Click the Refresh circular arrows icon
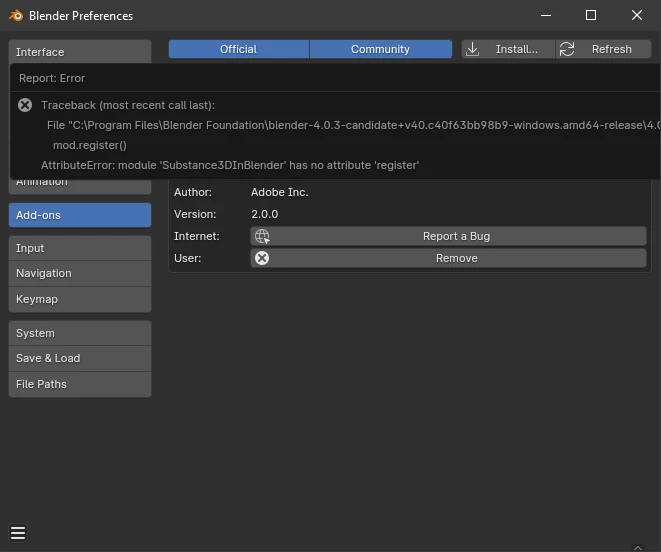Screen dimensions: 661x552 (567, 49)
